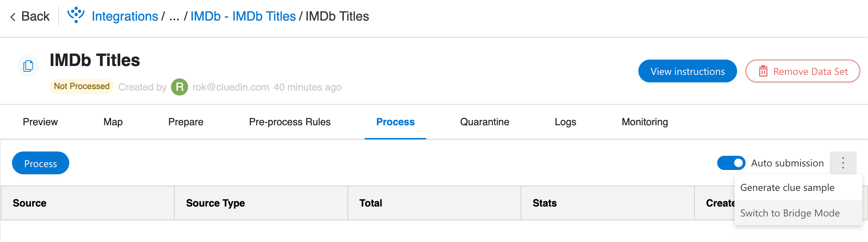Open the Logs tab
This screenshot has height=242, width=868.
(x=565, y=122)
